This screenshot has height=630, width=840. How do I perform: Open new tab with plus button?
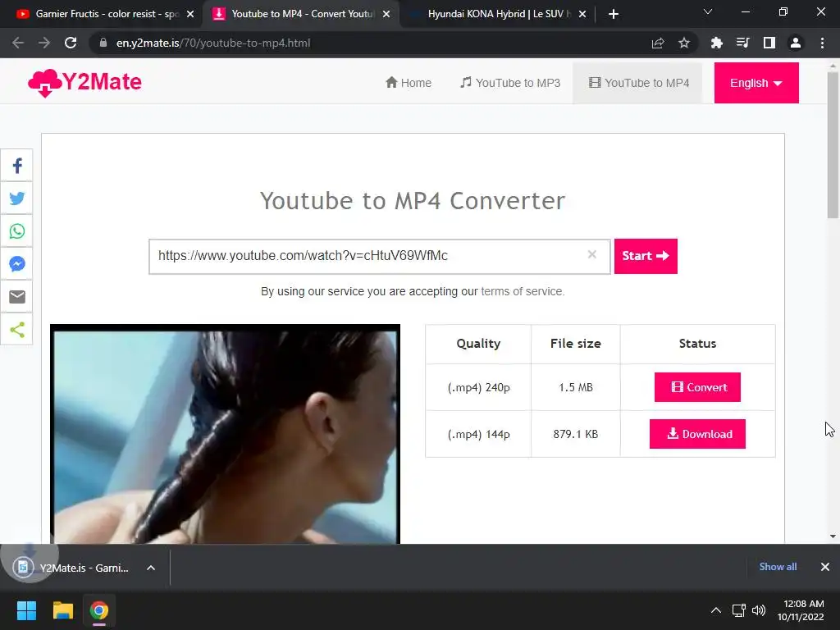[x=614, y=14]
